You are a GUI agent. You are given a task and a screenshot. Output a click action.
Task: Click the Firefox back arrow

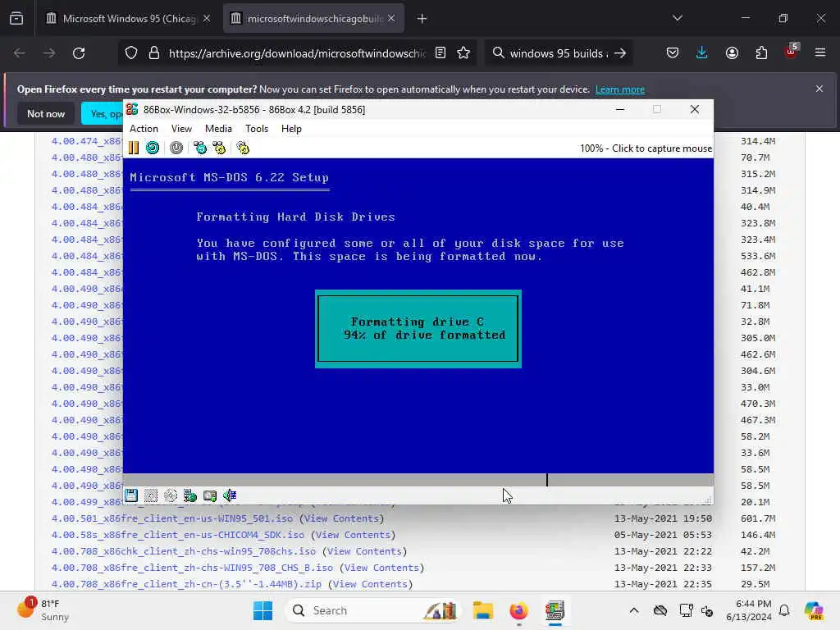coord(20,53)
